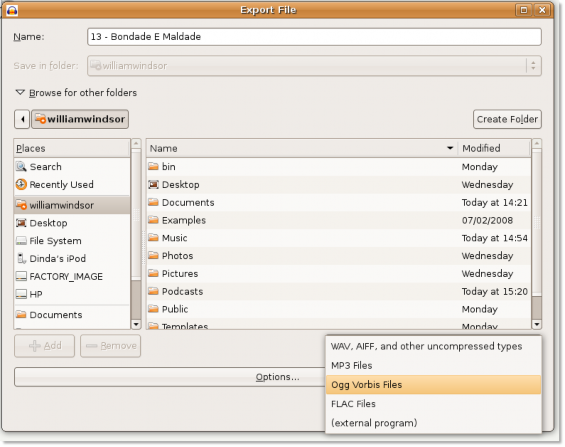The width and height of the screenshot is (565, 447).
Task: Click the Create Folder button
Action: tap(507, 119)
